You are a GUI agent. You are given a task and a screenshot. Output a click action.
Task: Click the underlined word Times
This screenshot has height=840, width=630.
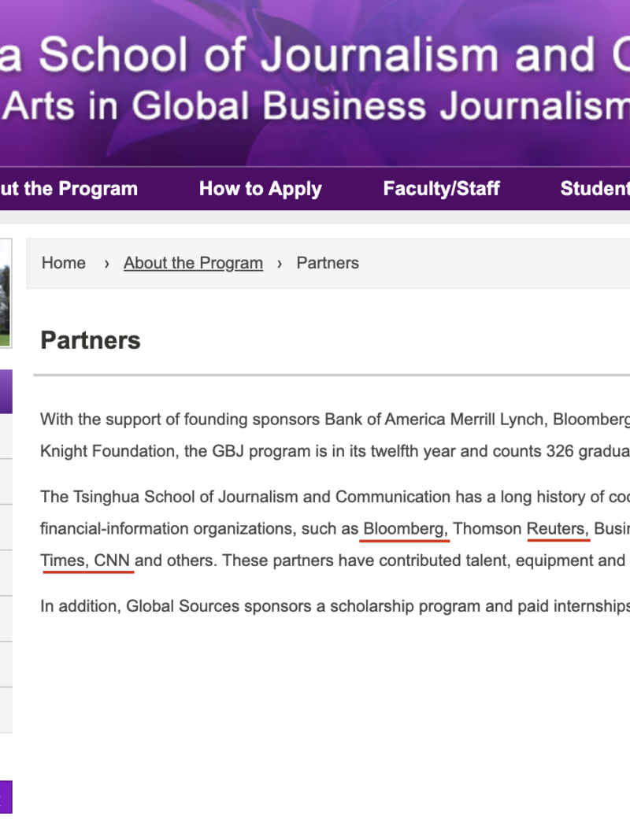pos(63,561)
